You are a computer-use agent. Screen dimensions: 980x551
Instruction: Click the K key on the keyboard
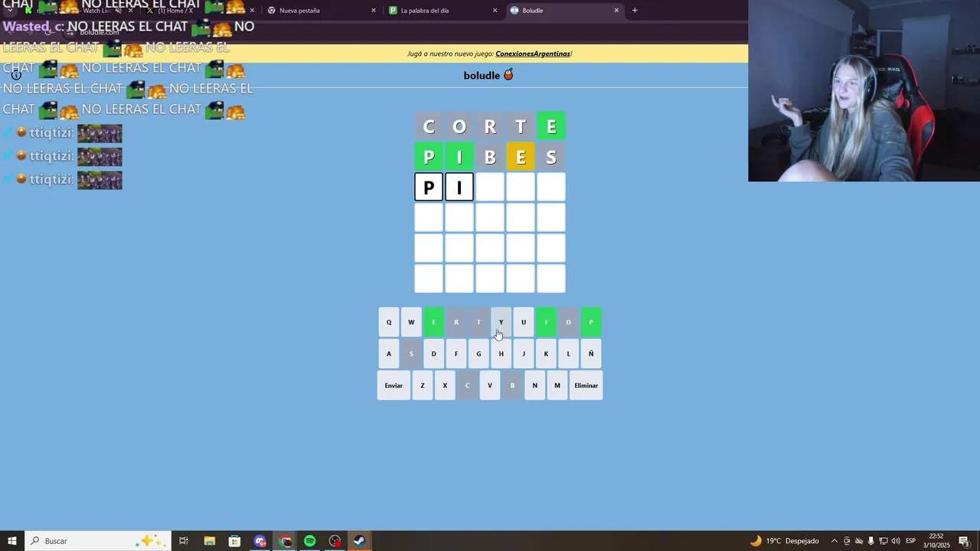pyautogui.click(x=546, y=354)
